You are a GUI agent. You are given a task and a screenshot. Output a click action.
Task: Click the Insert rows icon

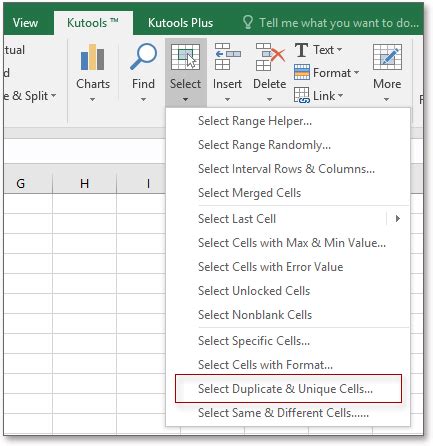[x=227, y=56]
